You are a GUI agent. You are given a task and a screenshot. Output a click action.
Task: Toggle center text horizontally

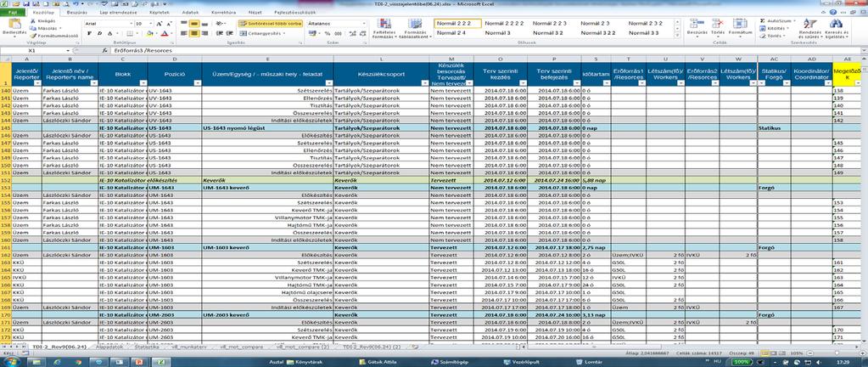(194, 33)
